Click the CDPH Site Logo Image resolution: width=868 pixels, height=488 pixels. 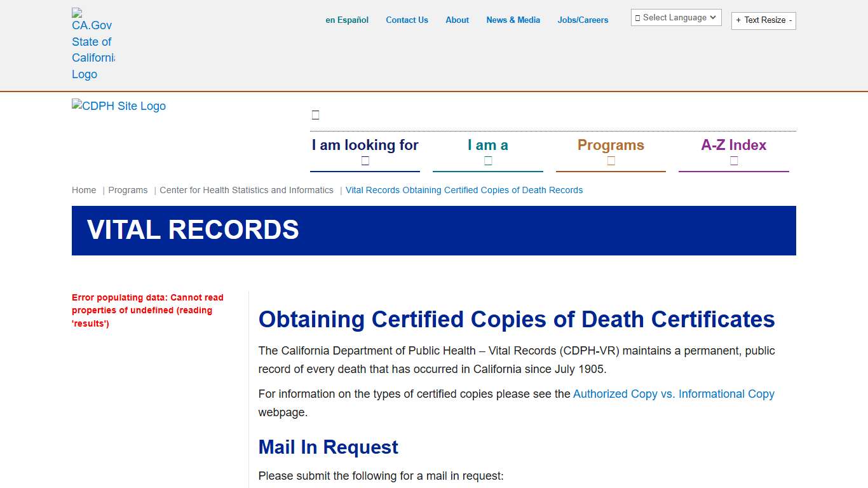coord(118,106)
